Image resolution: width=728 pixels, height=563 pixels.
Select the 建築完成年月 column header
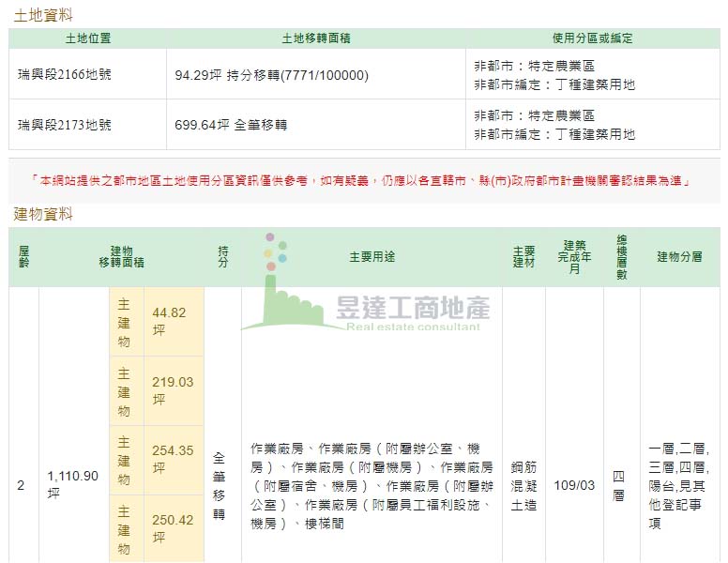tap(574, 257)
